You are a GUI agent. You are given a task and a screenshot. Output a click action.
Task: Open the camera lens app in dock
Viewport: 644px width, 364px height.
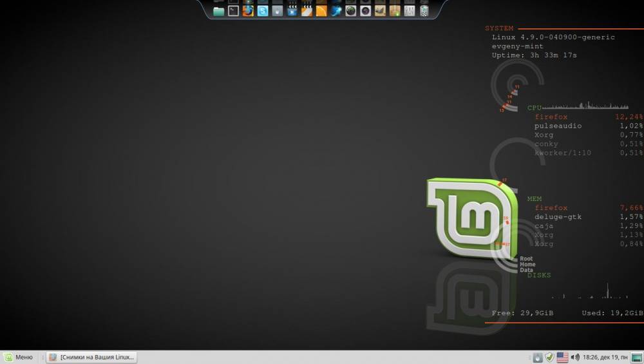click(x=366, y=11)
